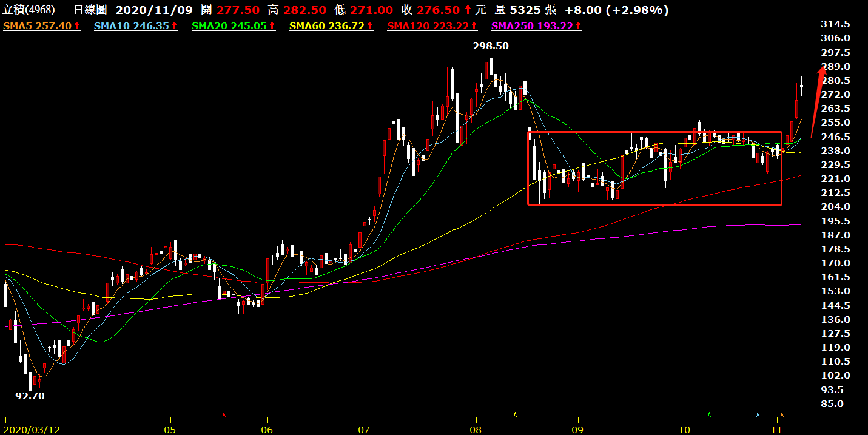Open the SMA60 236.72 indicator label
The width and height of the screenshot is (868, 435).
pyautogui.click(x=331, y=26)
